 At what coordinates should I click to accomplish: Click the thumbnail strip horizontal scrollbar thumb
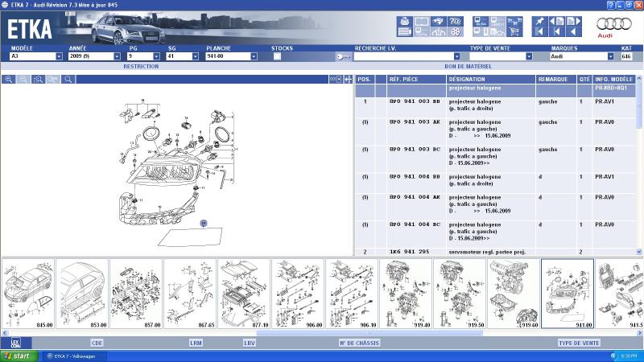click(x=369, y=333)
